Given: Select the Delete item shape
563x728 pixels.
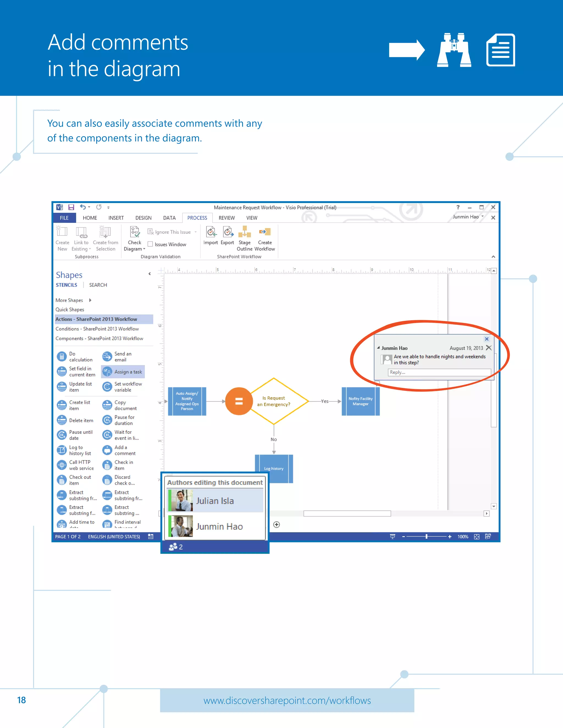Looking at the screenshot, I should tap(76, 420).
